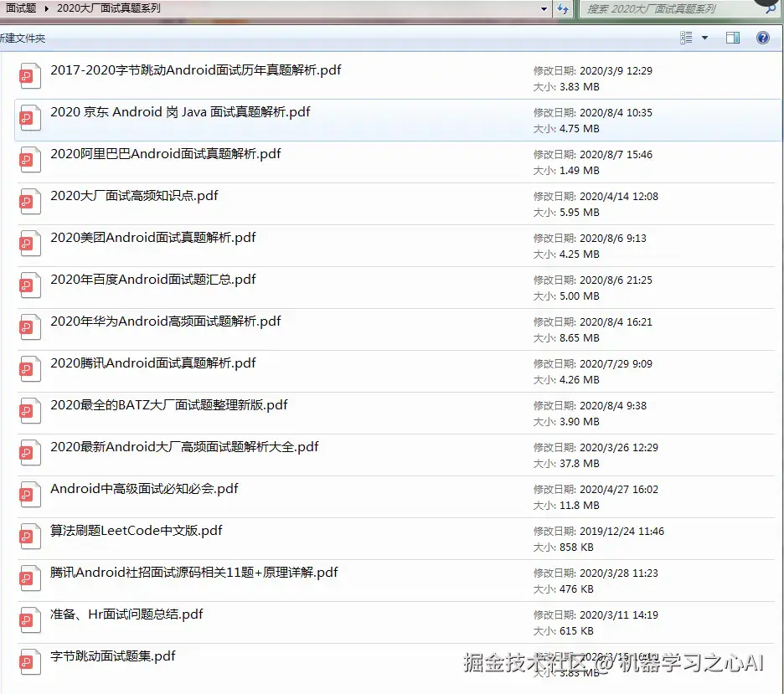Select file name 2020 京东 Android 岗 Java 面试真题解析.pdf
This screenshot has width=784, height=694.
click(180, 112)
